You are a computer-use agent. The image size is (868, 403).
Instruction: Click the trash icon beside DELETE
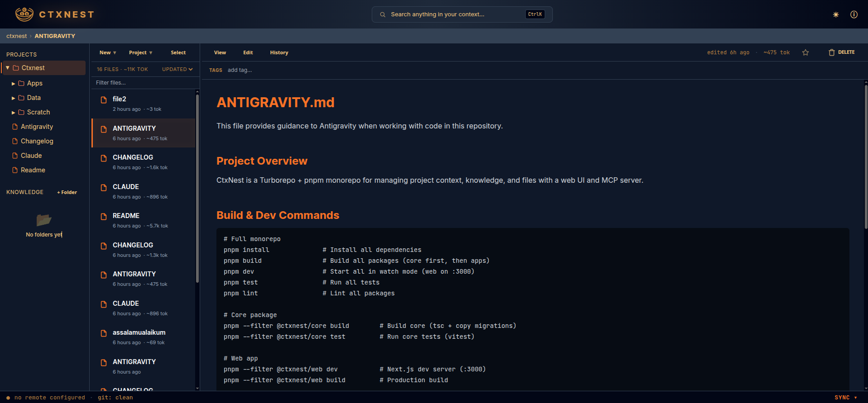coord(831,52)
